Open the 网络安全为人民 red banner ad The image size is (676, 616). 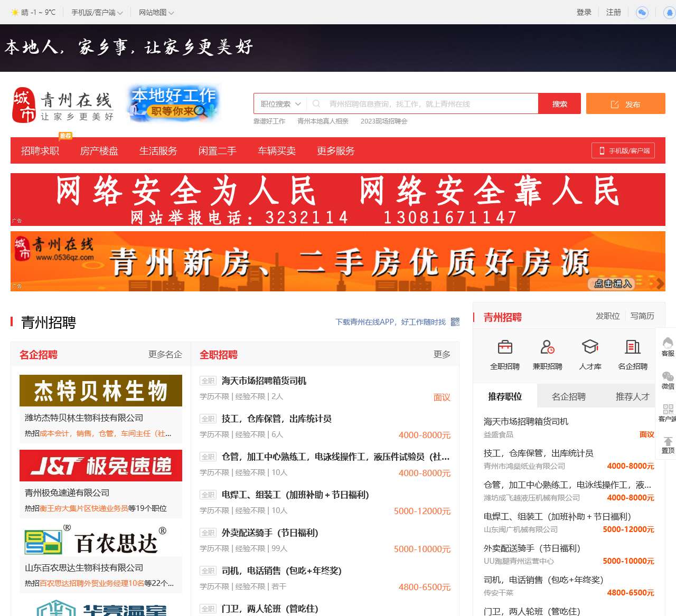pos(338,200)
